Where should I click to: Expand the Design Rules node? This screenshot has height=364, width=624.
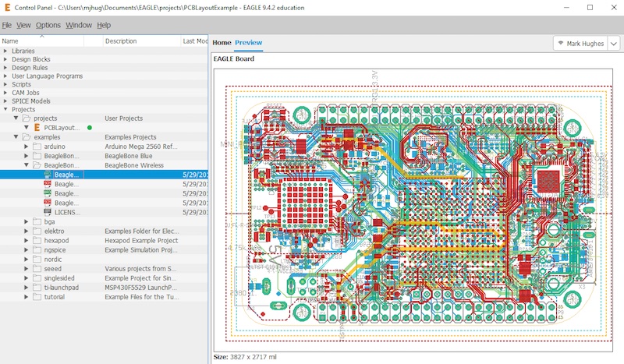click(5, 68)
